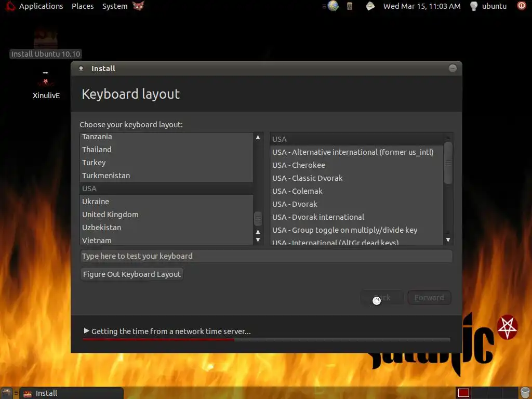
Task: Open the XinulivE desktop icon
Action: click(x=46, y=86)
